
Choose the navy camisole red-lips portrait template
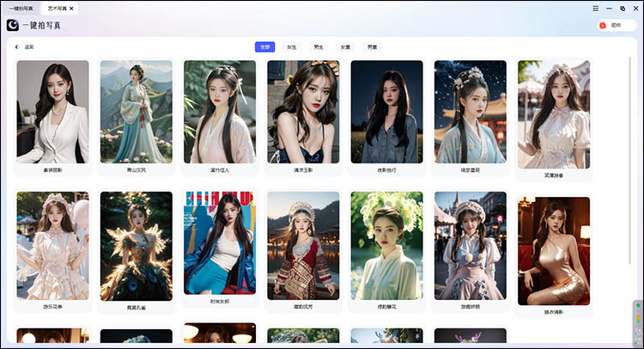tap(303, 112)
